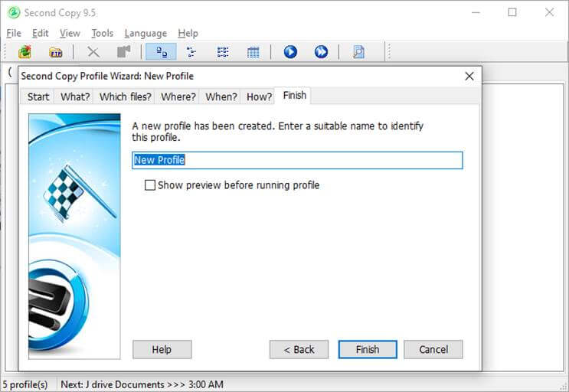Viewport: 569px width, 392px height.
Task: Switch to the Start tab
Action: (x=38, y=96)
